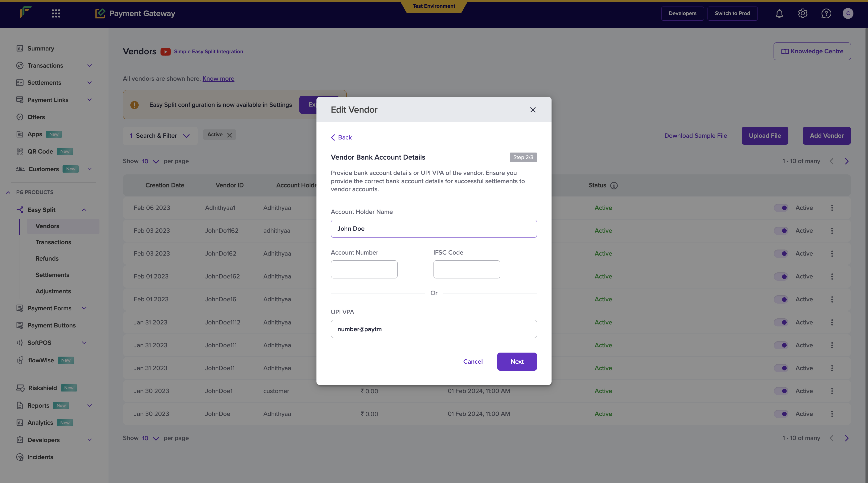868x483 pixels.
Task: Click the Status column info icon
Action: [614, 185]
